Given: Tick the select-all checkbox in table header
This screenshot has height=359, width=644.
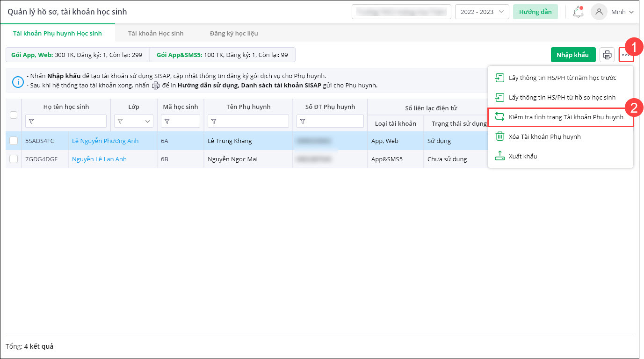Looking at the screenshot, I should [14, 115].
